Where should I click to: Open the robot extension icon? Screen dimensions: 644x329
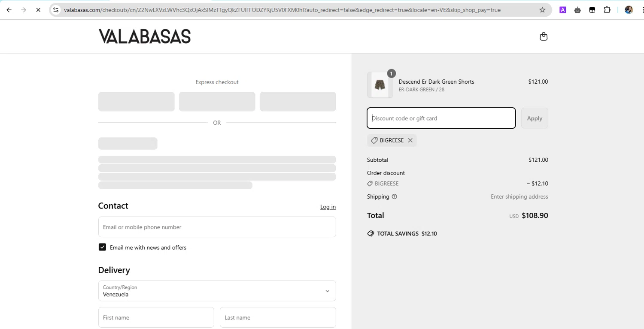coord(577,10)
